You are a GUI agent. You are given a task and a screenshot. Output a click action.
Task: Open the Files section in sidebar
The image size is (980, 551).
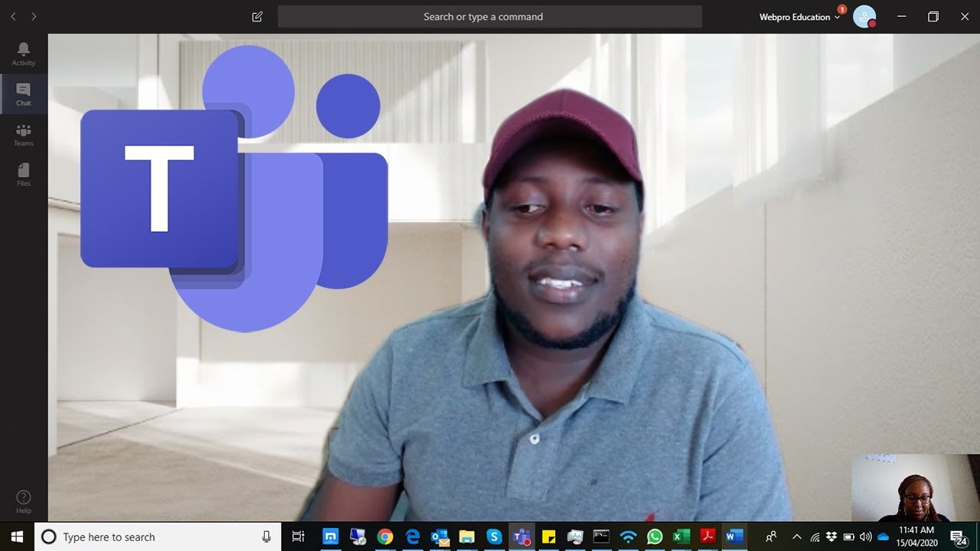tap(24, 174)
